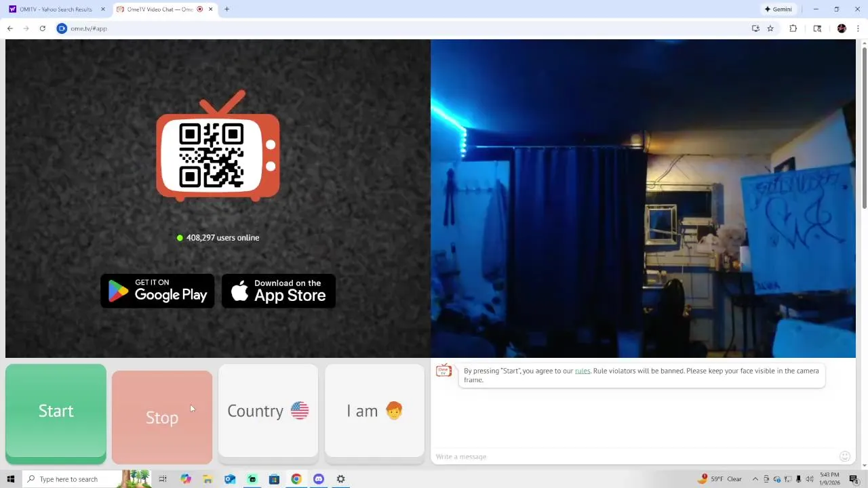Open the Chrome extensions menu
The image size is (868, 488).
793,28
